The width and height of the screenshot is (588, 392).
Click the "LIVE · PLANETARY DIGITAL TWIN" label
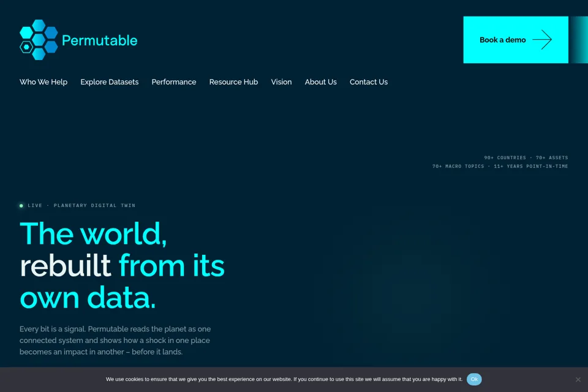81,206
